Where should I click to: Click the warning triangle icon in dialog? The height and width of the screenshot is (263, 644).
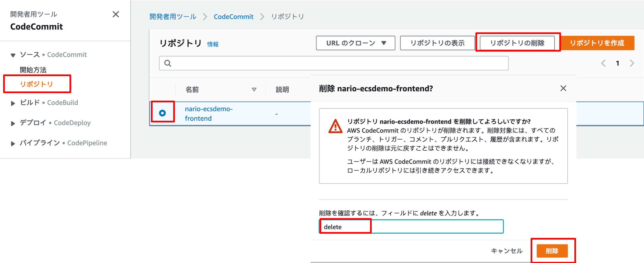click(335, 126)
